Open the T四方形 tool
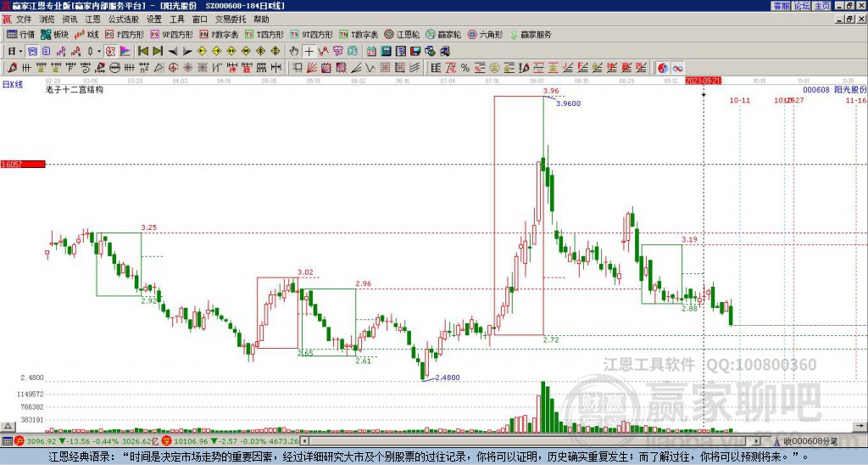868x465 pixels. click(x=264, y=34)
